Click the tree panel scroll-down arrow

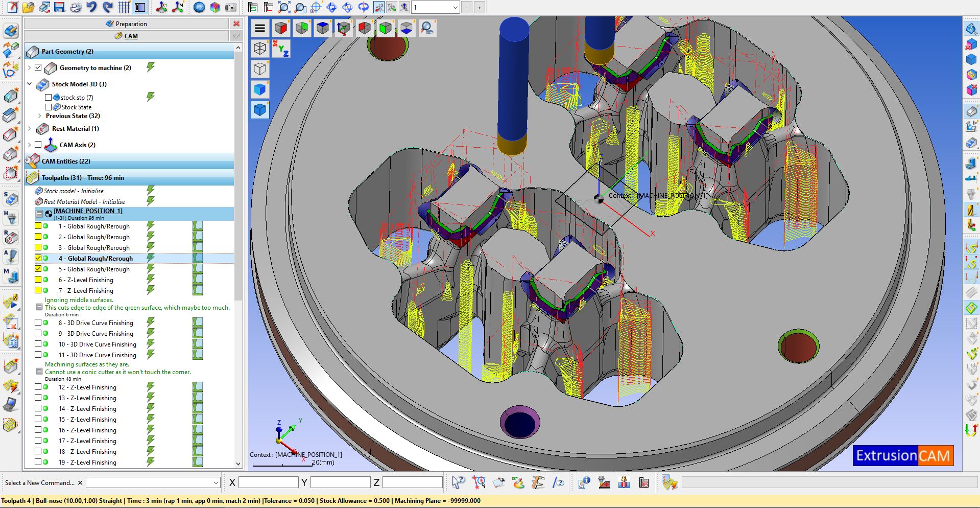point(238,464)
